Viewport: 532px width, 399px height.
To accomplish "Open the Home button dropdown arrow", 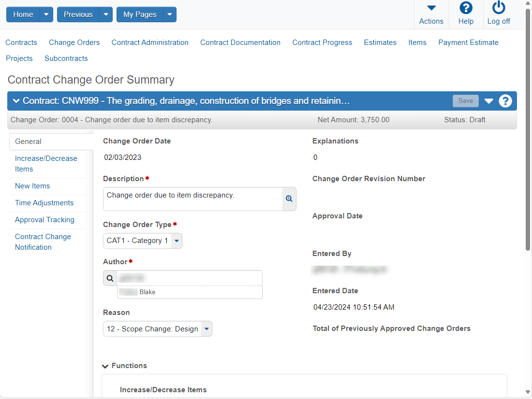I will tap(46, 14).
